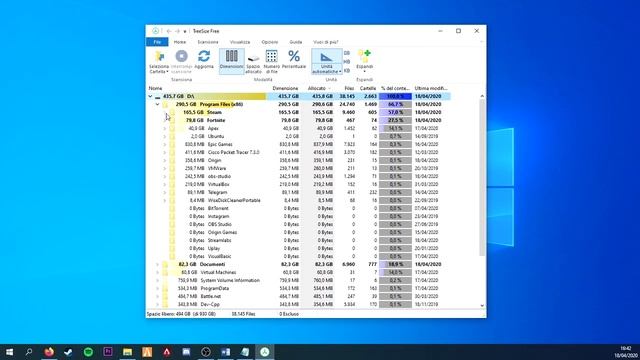Switch mode to Dimensioni
Screen dimensions: 640x360
[231, 61]
